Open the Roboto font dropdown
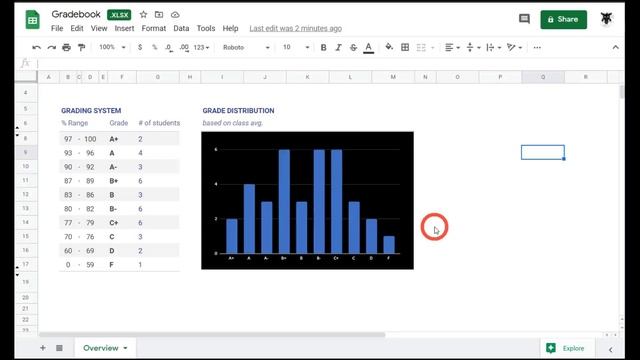Screen dimensions: 640x360 [x=246, y=48]
